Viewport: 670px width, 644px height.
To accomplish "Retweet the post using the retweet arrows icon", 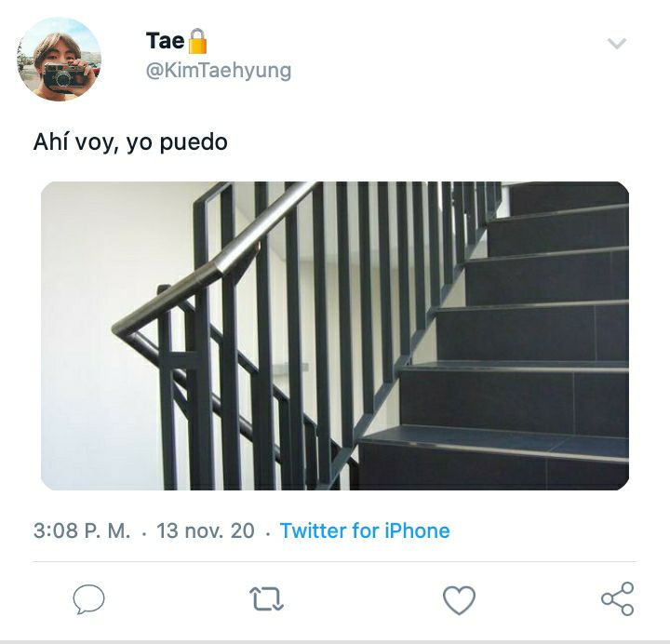I will click(x=267, y=598).
